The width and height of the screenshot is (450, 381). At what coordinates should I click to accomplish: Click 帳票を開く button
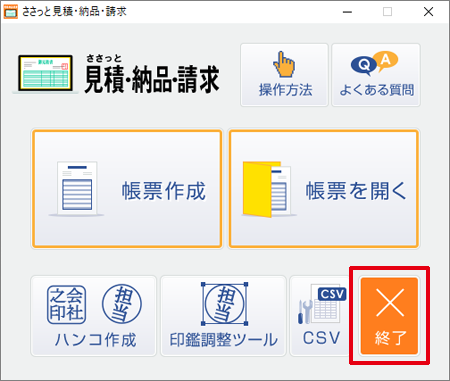(324, 189)
